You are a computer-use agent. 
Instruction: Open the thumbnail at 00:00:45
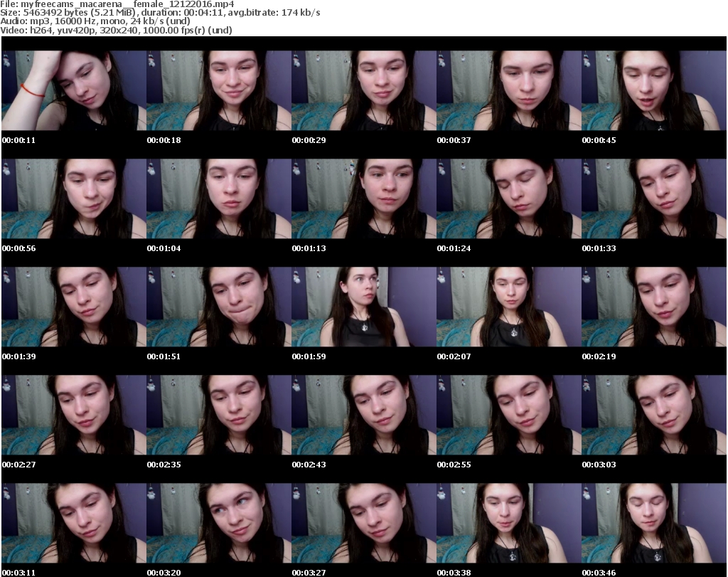654,90
